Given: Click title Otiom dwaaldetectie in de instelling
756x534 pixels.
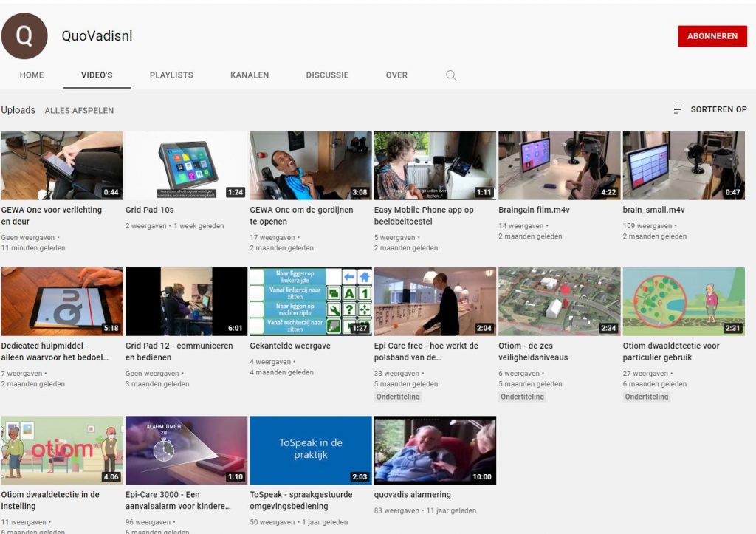Looking at the screenshot, I should pyautogui.click(x=50, y=500).
